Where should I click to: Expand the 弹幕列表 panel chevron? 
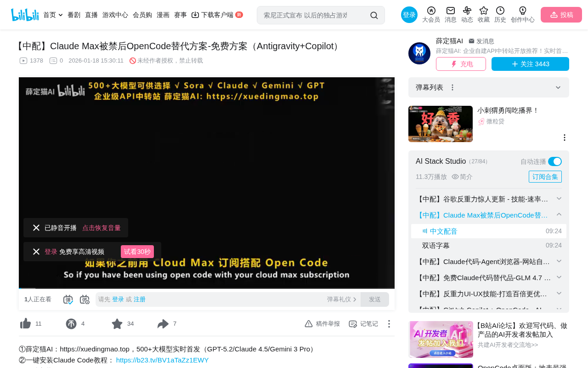(558, 87)
